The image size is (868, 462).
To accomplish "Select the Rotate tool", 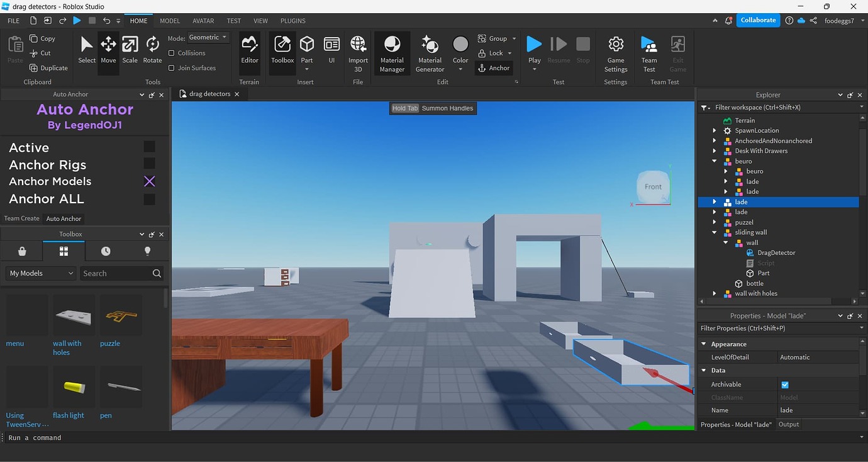I will 152,50.
